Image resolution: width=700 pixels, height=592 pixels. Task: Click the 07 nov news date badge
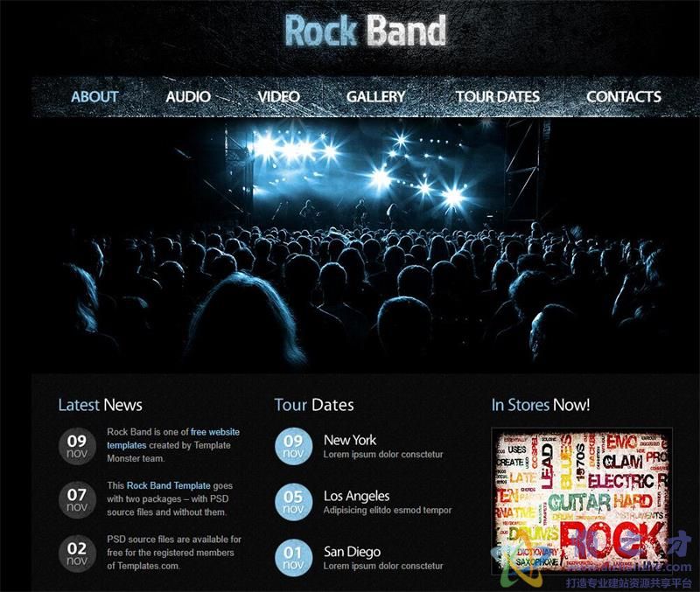point(77,500)
